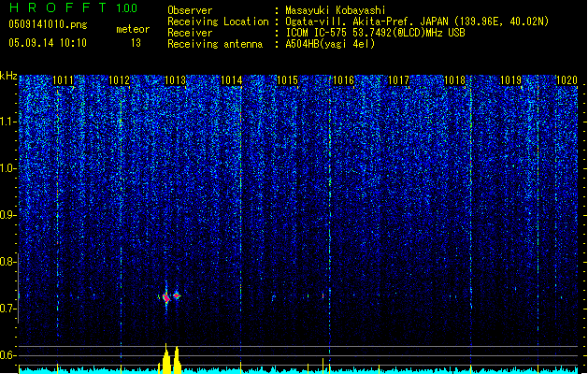588x374 pixels.
Task: Click the 1011 time marker
Action: click(x=63, y=80)
